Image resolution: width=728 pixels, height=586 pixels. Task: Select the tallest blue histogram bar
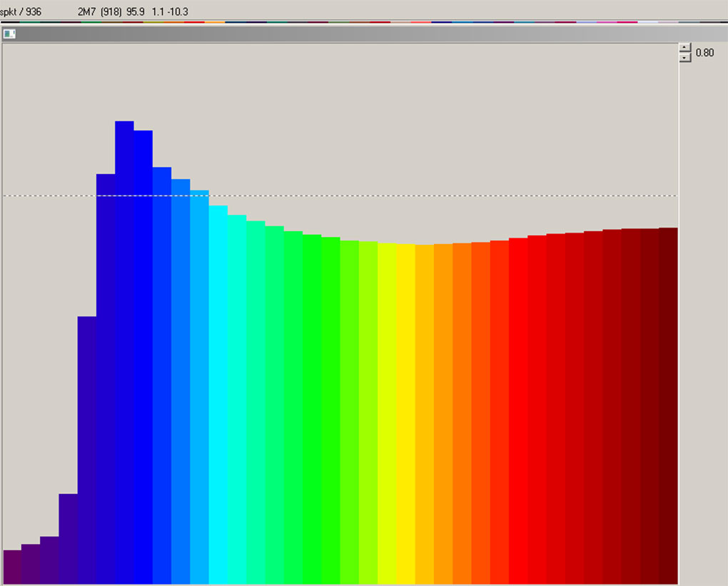(124, 353)
